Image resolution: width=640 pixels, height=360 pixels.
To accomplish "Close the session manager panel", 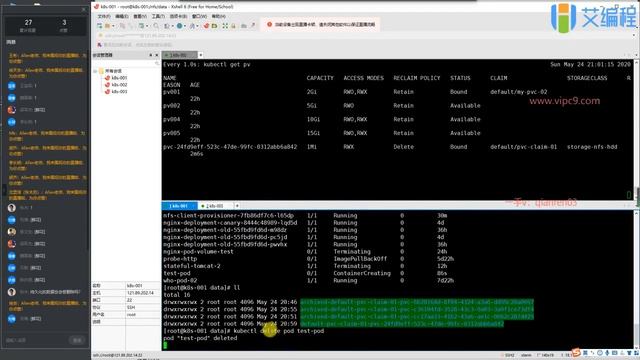I will click(157, 55).
